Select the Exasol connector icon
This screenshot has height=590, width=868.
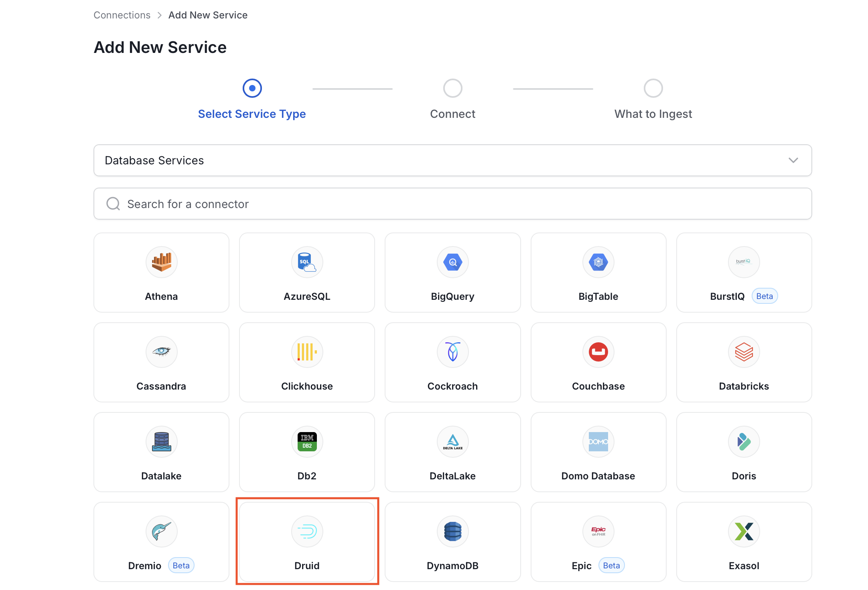pos(744,531)
